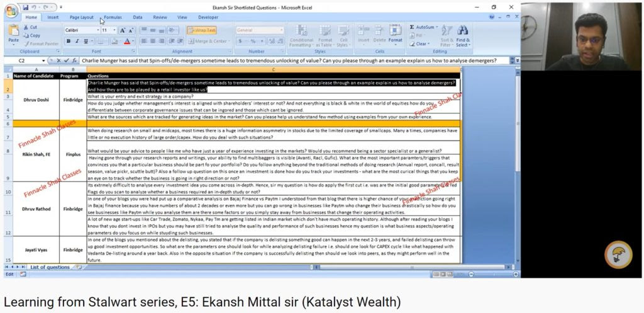Select the List of questions sheet tab

coord(50,267)
